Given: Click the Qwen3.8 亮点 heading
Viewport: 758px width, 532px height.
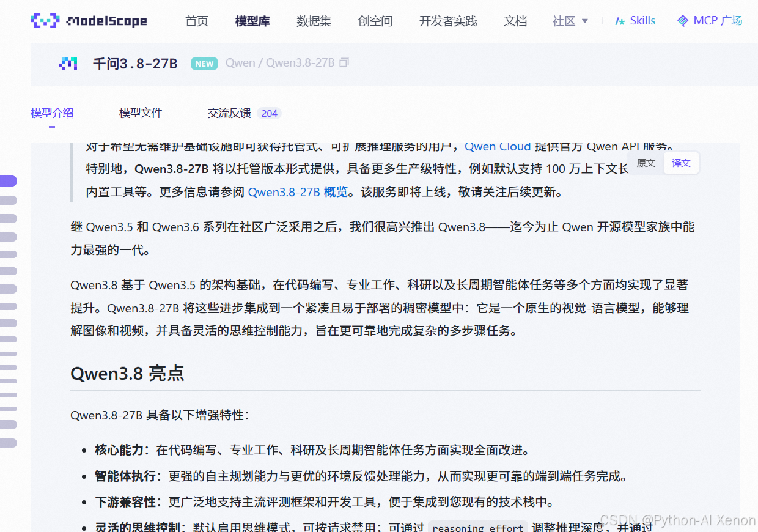Looking at the screenshot, I should 127,373.
